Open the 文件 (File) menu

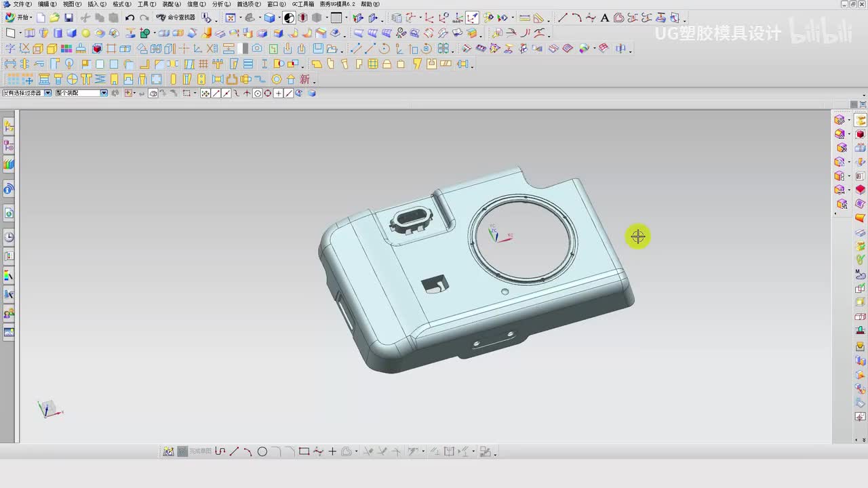point(22,4)
